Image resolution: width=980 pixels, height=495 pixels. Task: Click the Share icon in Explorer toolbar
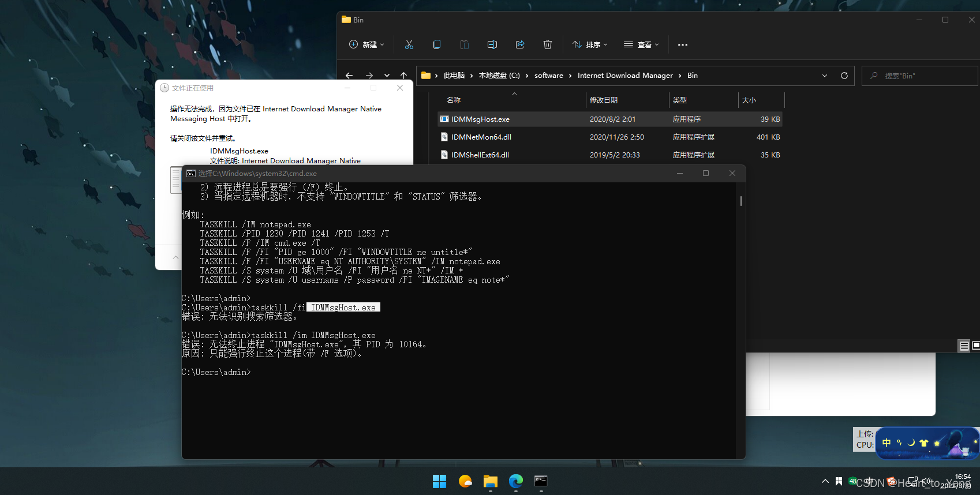click(520, 44)
